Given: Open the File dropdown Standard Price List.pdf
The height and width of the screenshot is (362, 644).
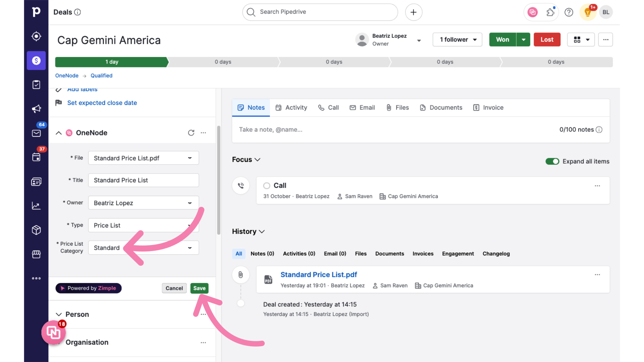Looking at the screenshot, I should click(144, 158).
